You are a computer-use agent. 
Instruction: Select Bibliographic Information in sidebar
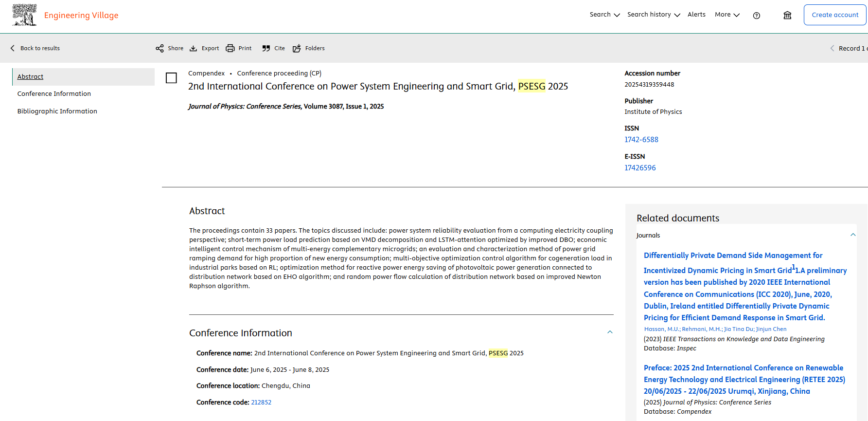tap(57, 111)
